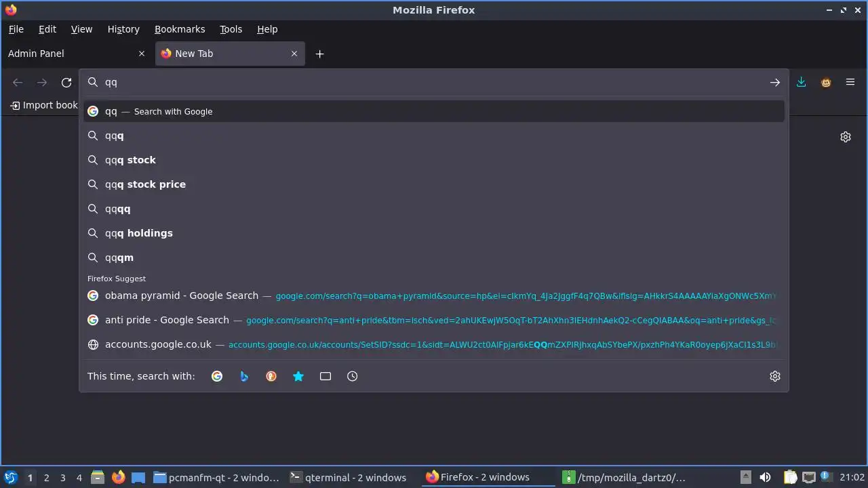Screen dimensions: 868x488
Task: Open the Firefox hamburger application menu
Action: (x=850, y=83)
